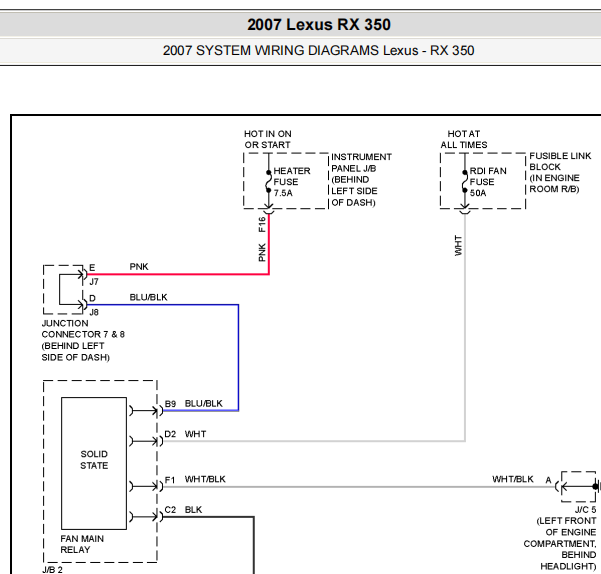Click the solid state relay box outline
The width and height of the screenshot is (601, 574).
(x=94, y=464)
